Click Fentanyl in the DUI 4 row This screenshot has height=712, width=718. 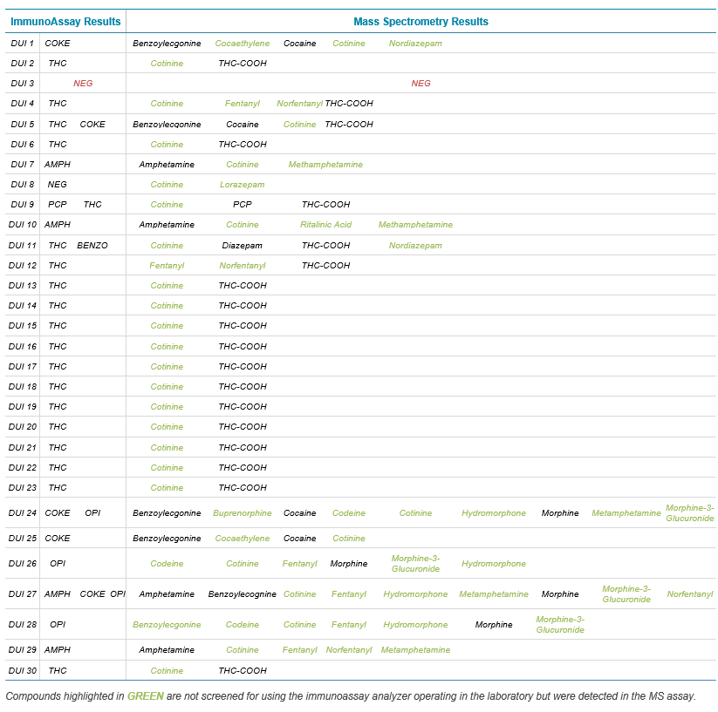click(242, 104)
